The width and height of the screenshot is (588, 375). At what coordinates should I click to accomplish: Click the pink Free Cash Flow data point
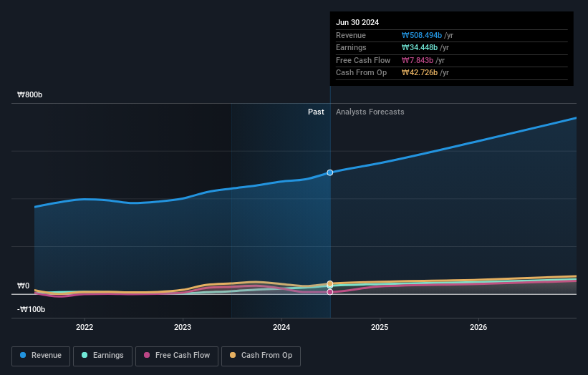330,292
